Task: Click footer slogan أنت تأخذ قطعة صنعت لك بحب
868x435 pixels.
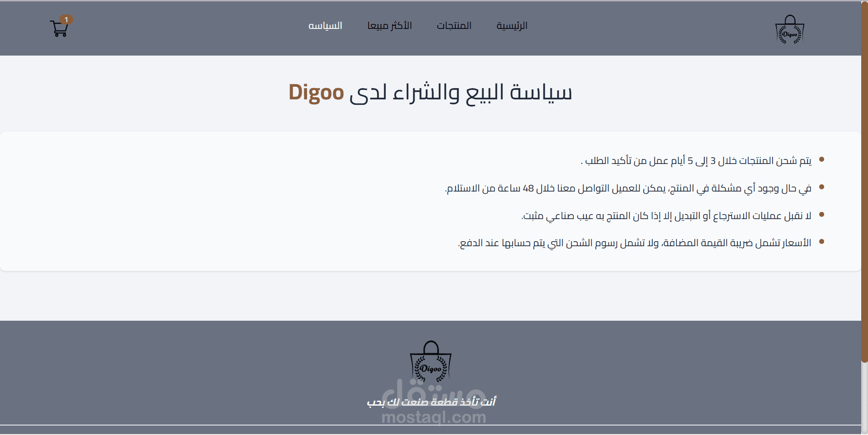Action: point(431,402)
